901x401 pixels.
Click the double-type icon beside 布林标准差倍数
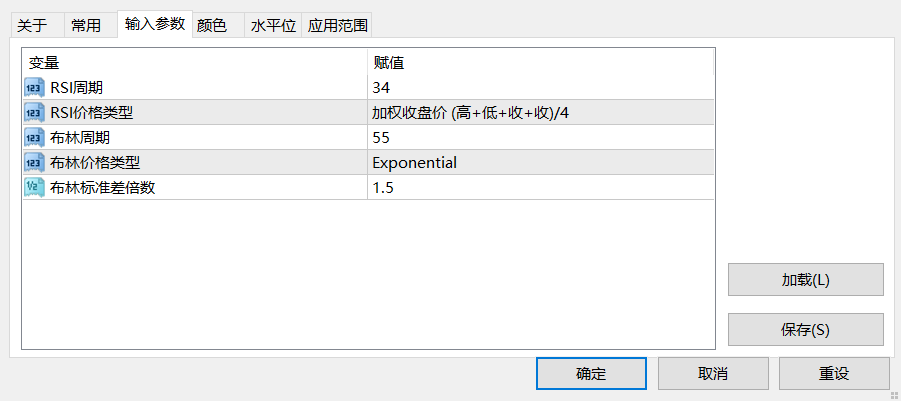pos(34,188)
